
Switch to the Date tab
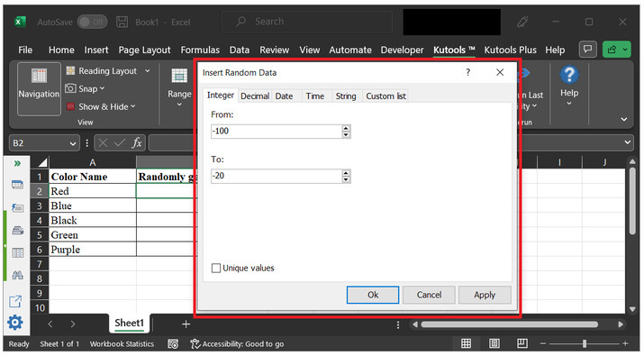pyautogui.click(x=284, y=96)
